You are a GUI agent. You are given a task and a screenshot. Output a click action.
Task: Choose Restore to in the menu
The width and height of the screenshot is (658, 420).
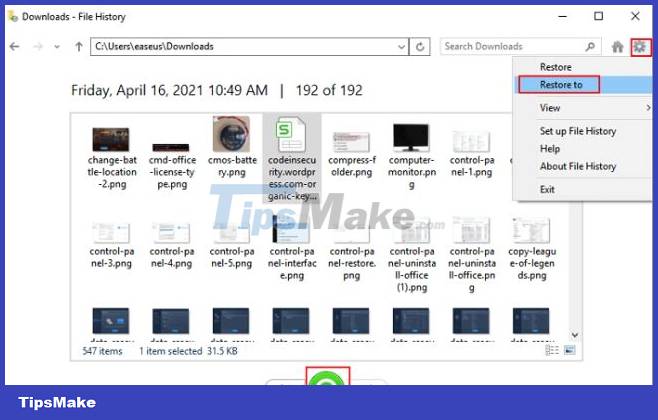[x=561, y=85]
